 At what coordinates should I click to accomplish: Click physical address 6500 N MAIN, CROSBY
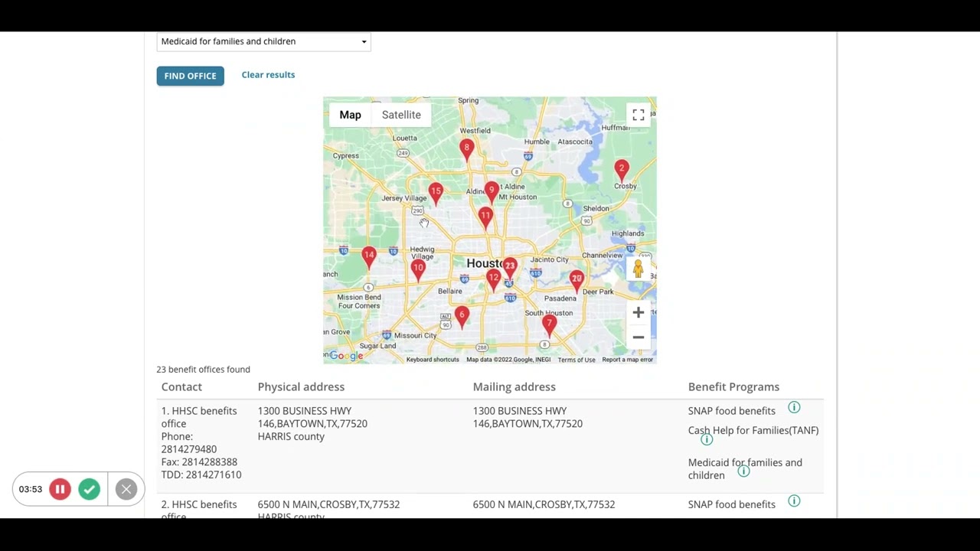click(x=328, y=504)
